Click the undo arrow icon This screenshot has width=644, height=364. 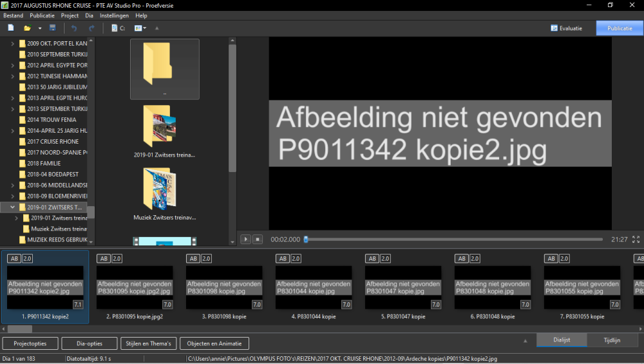coord(74,28)
